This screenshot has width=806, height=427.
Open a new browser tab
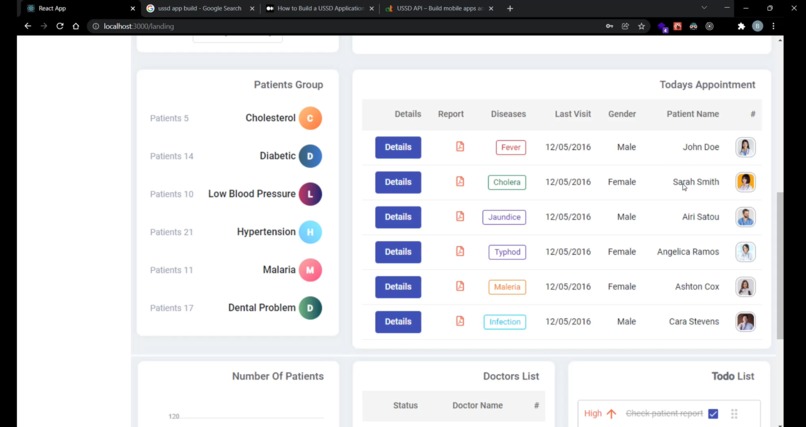click(510, 8)
